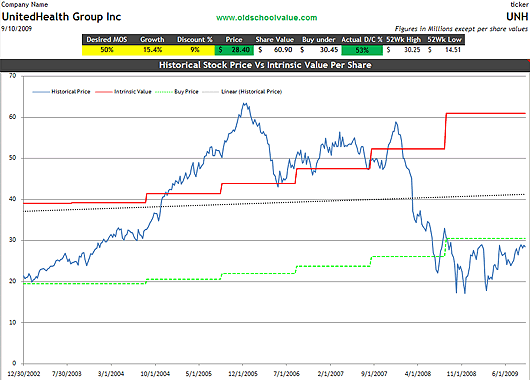The width and height of the screenshot is (530, 380).
Task: Select the Buy Price legend entry
Action: point(177,92)
